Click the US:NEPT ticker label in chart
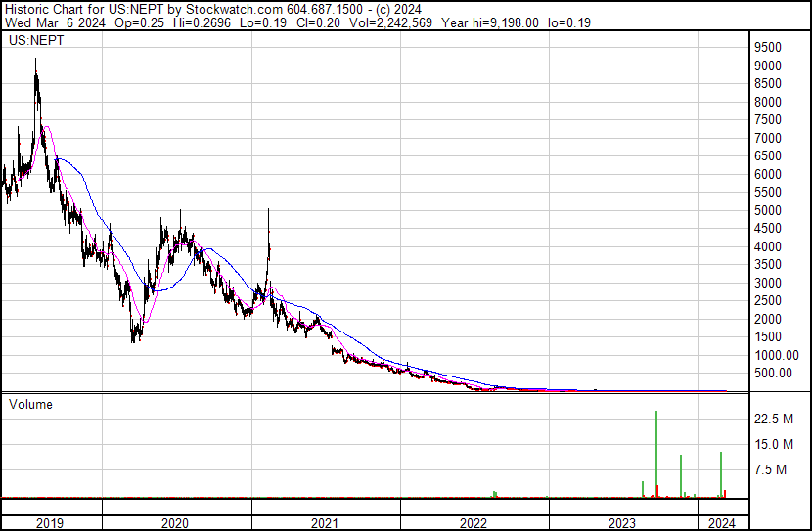812x531 pixels. click(33, 42)
